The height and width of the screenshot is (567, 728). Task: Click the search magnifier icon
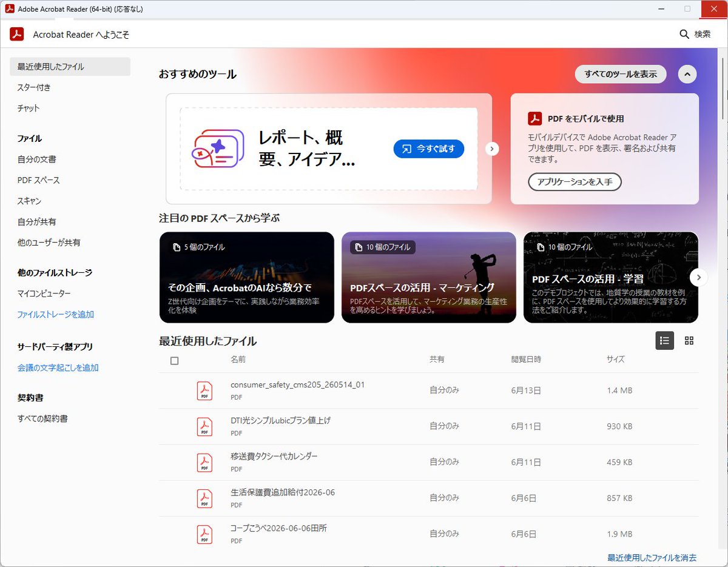coord(684,34)
